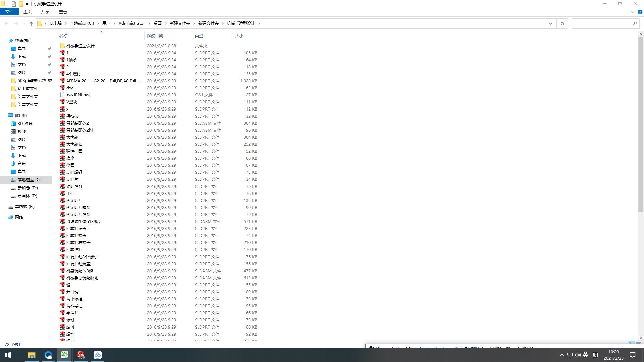Select 本地磁盘 (C:) in navigation pane
The height and width of the screenshot is (362, 644).
coord(30,180)
